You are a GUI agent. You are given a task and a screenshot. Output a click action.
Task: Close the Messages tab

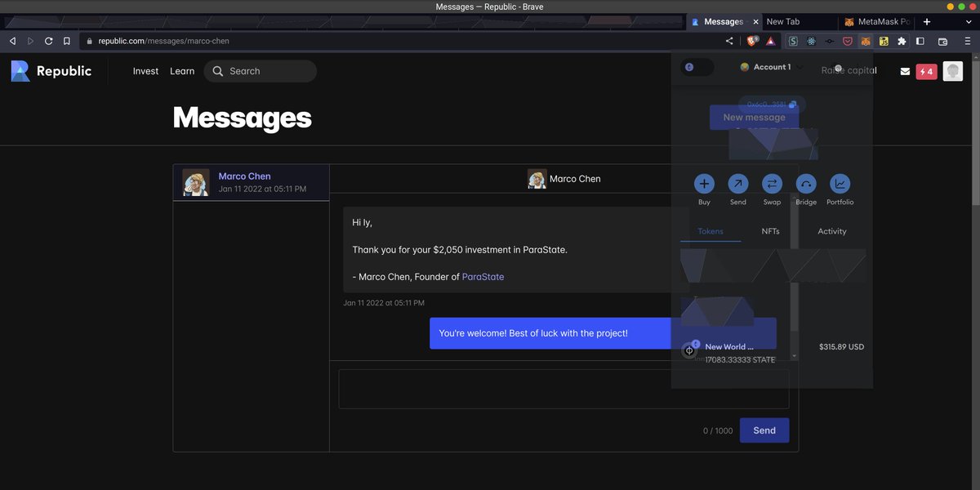tap(755, 22)
